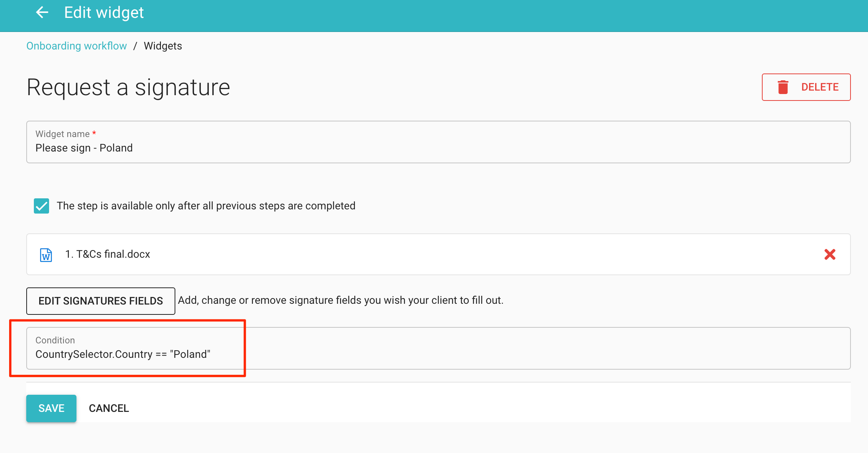Select the Widgets breadcrumb item
The width and height of the screenshot is (868, 453).
163,46
